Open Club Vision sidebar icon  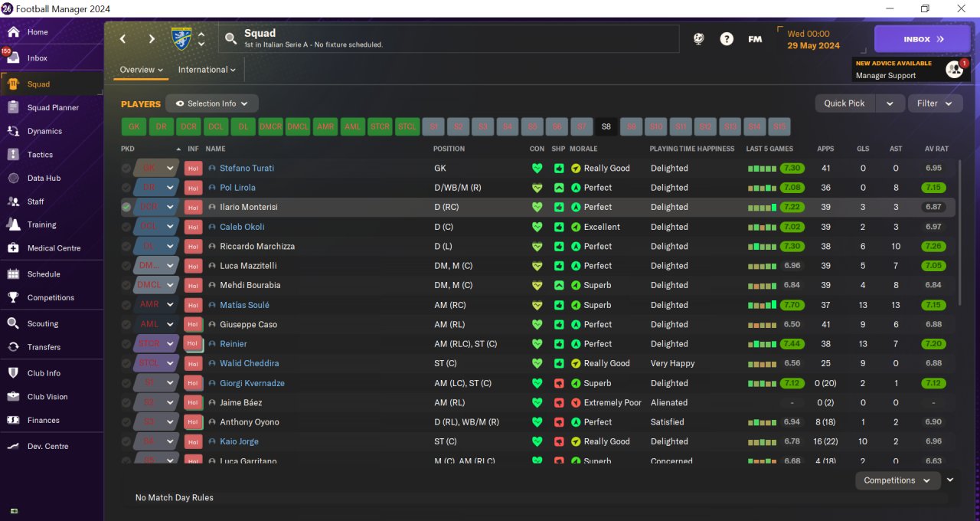[x=13, y=397]
